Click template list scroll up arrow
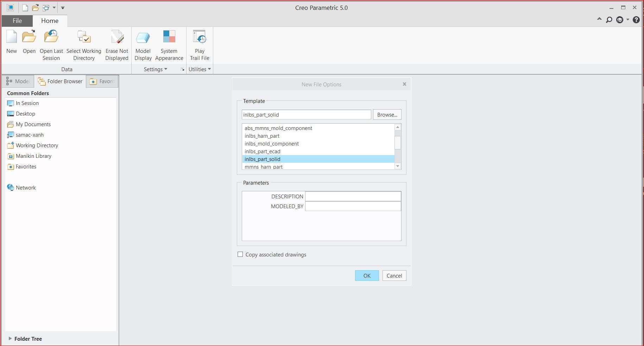 (x=398, y=127)
